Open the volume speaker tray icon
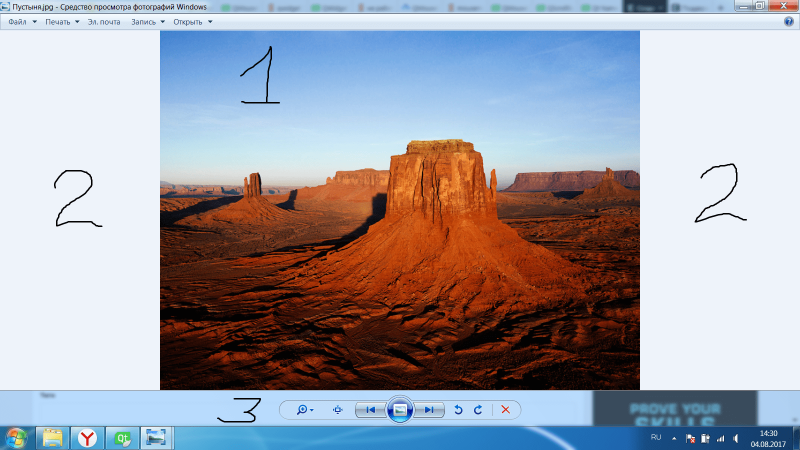Screen dimensions: 800x450 (735, 438)
